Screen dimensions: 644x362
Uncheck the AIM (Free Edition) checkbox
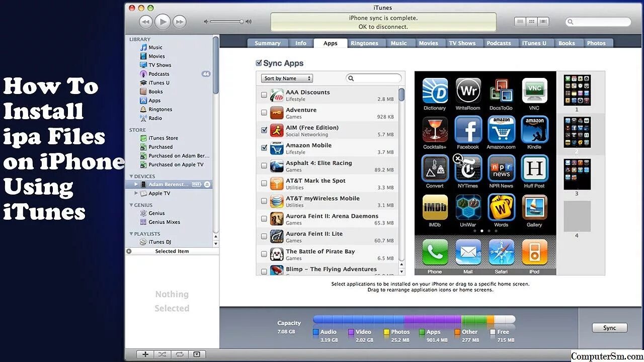[264, 130]
